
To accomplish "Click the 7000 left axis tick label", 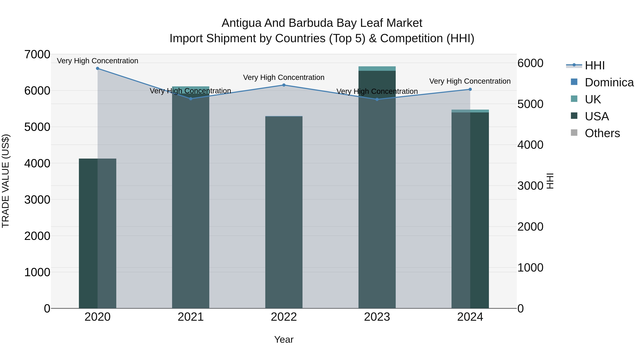I will [x=37, y=55].
